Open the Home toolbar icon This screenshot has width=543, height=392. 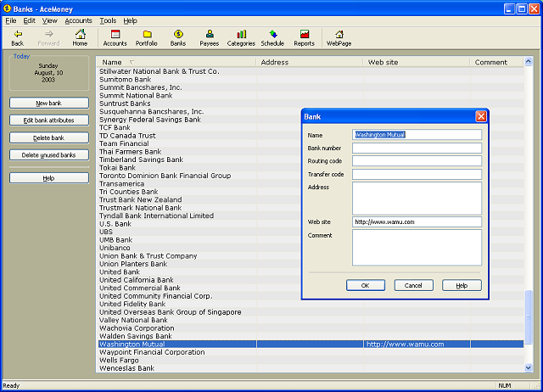(x=80, y=37)
